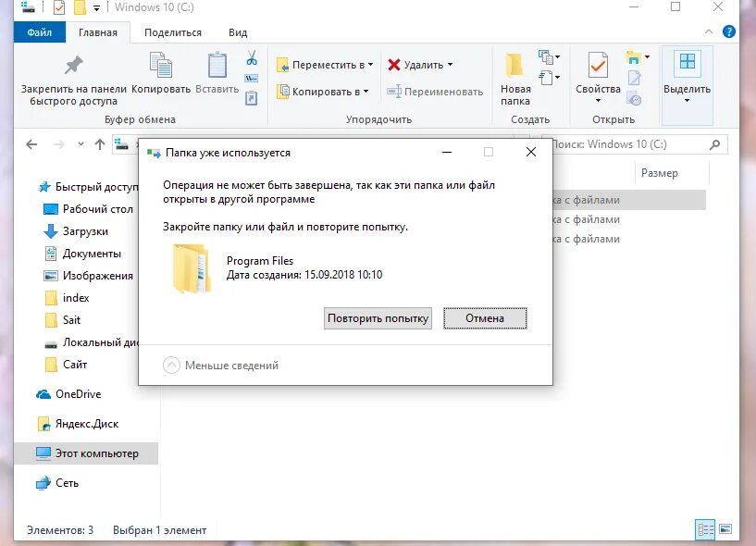Image resolution: width=756 pixels, height=546 pixels.
Task: Click the Повторить попытку button
Action: (378, 318)
